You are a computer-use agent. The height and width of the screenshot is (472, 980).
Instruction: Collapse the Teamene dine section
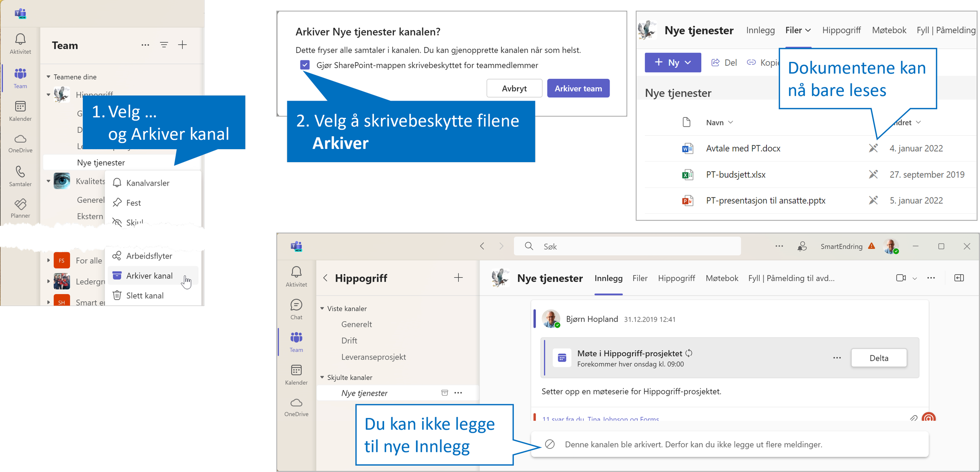[x=49, y=77]
